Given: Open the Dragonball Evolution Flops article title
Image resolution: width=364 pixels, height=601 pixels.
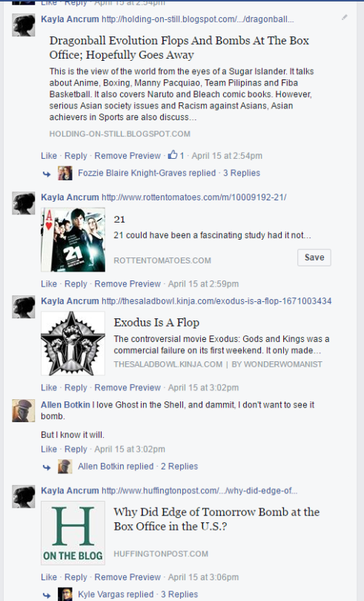Looking at the screenshot, I should pos(179,47).
